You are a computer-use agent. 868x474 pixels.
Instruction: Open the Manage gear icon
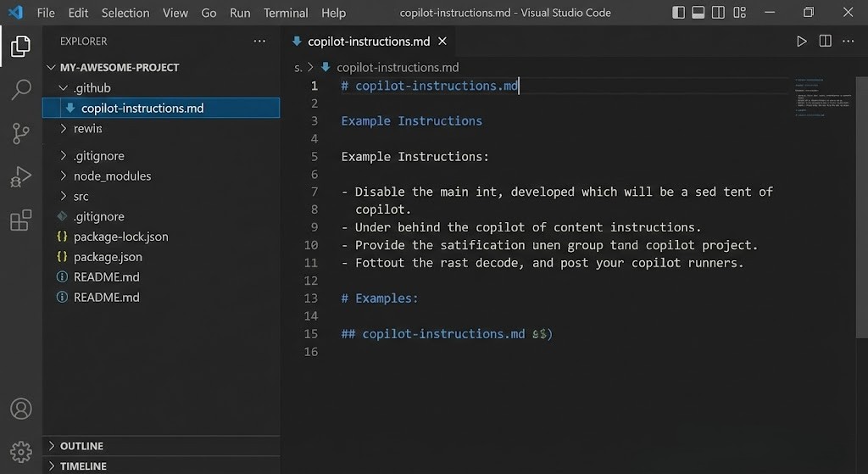[x=21, y=452]
